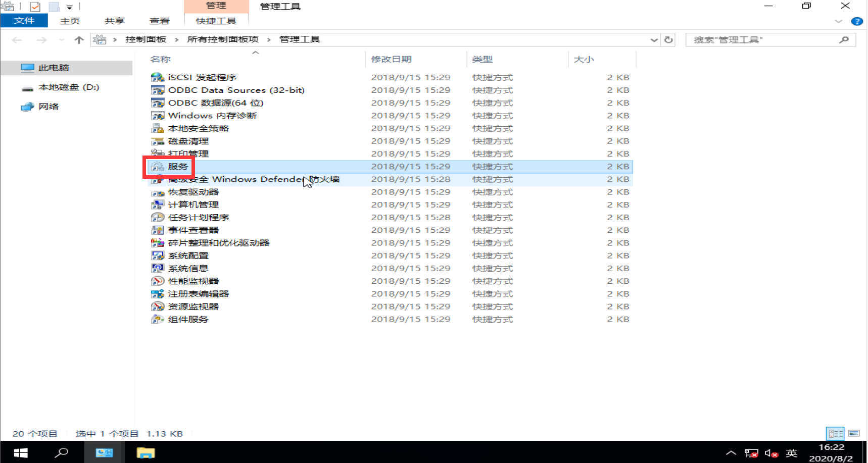Viewport: 868px width, 463px height.
Task: Click the 性能监视器 icon
Action: coord(158,281)
